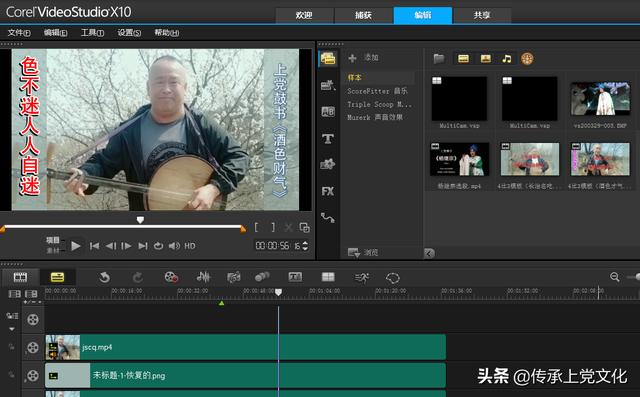
Task: Select first MultiCam.vsp thumbnail
Action: pyautogui.click(x=460, y=98)
